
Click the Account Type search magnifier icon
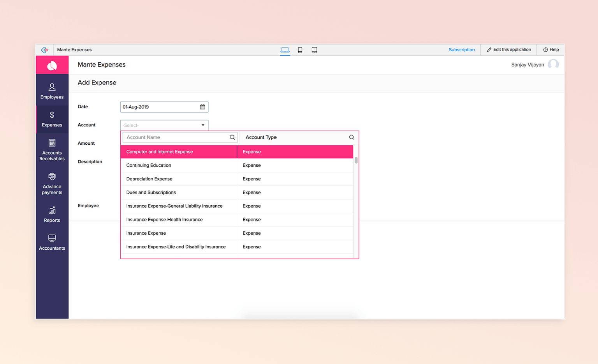(352, 137)
